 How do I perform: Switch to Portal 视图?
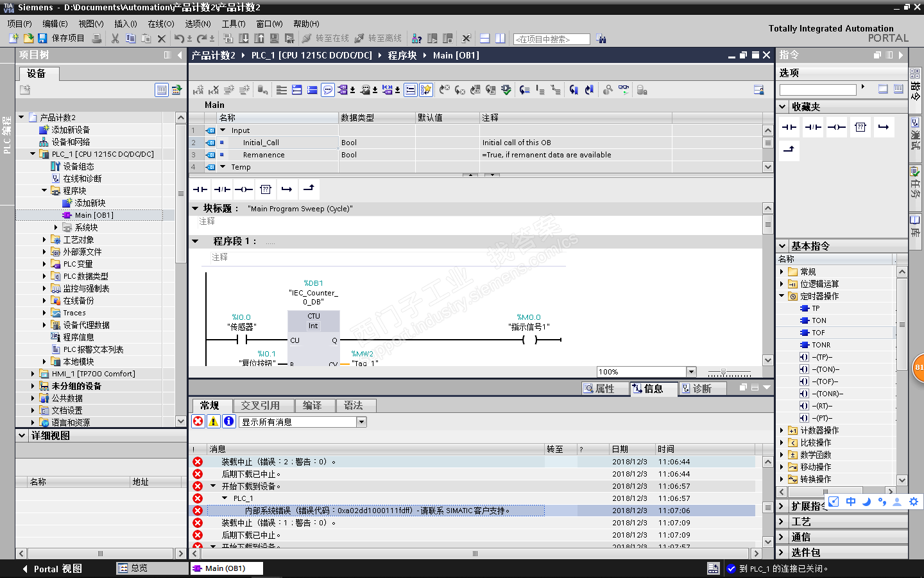53,569
